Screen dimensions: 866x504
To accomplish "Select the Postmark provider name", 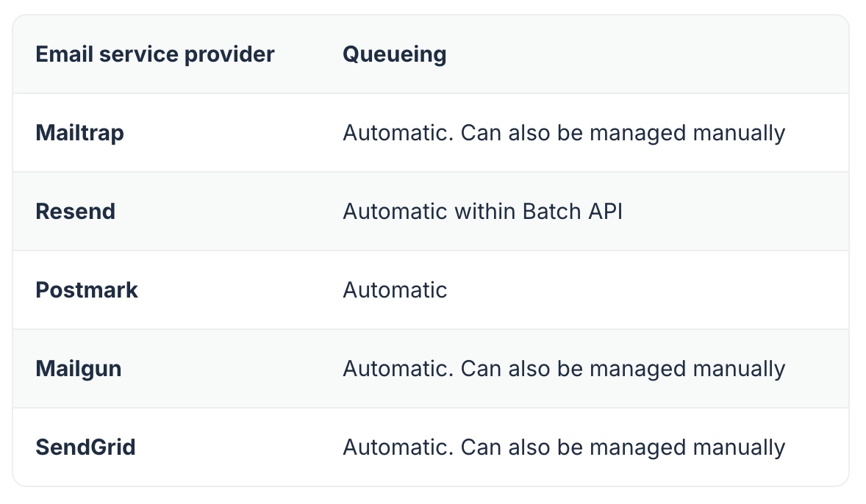I will coord(87,289).
